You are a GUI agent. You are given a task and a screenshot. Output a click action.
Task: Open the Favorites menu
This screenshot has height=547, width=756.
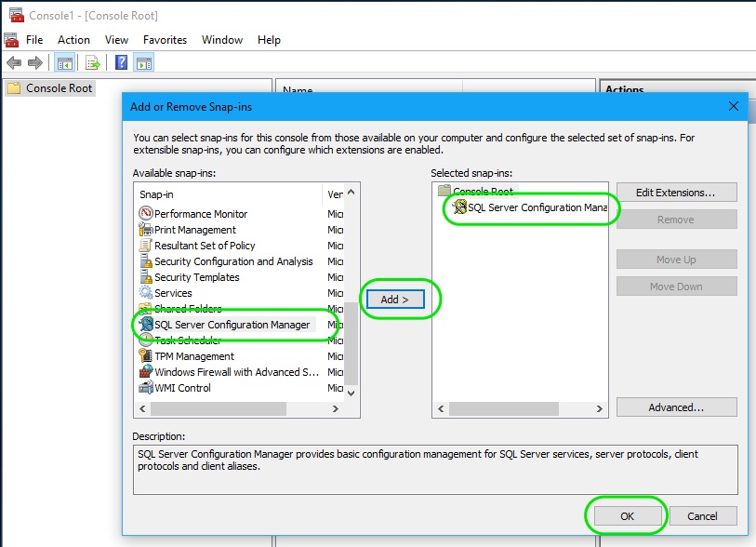click(x=165, y=40)
